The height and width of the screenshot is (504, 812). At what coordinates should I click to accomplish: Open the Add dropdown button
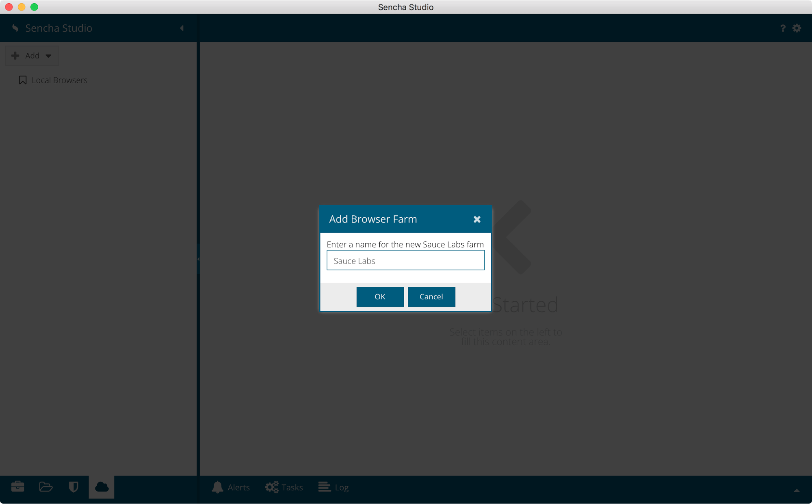click(x=32, y=56)
